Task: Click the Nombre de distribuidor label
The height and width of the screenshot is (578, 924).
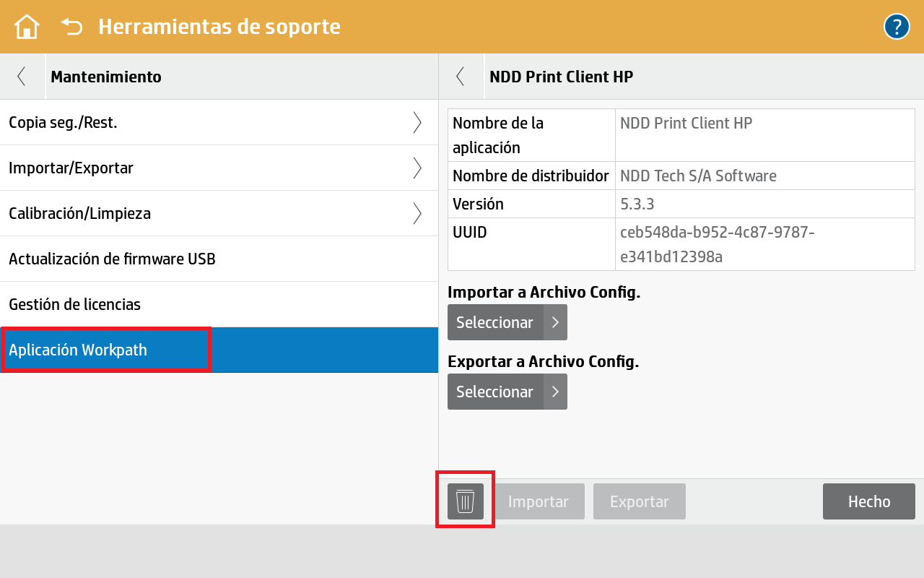Action: click(x=531, y=176)
